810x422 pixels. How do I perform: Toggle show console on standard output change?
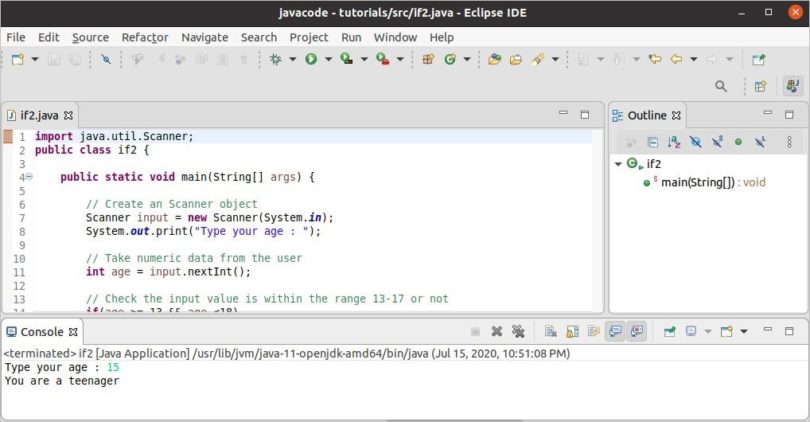(x=614, y=332)
